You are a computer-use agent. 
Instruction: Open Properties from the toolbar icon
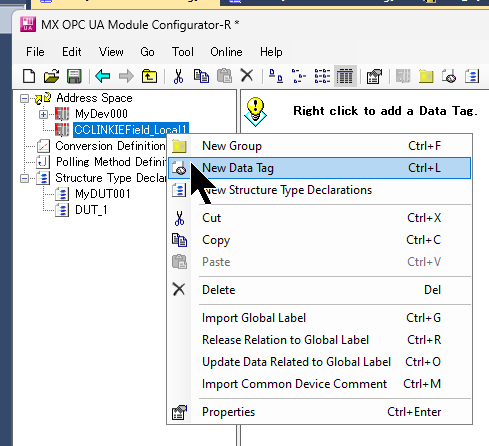click(x=374, y=76)
